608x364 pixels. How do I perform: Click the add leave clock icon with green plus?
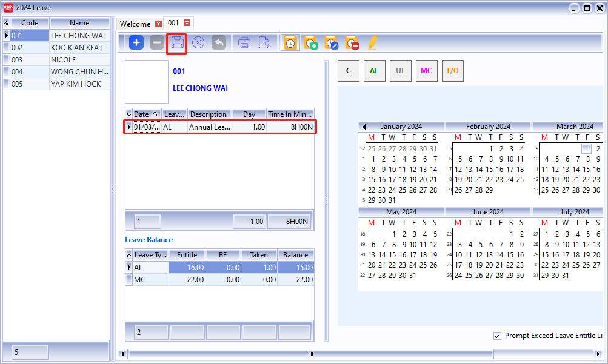click(310, 43)
